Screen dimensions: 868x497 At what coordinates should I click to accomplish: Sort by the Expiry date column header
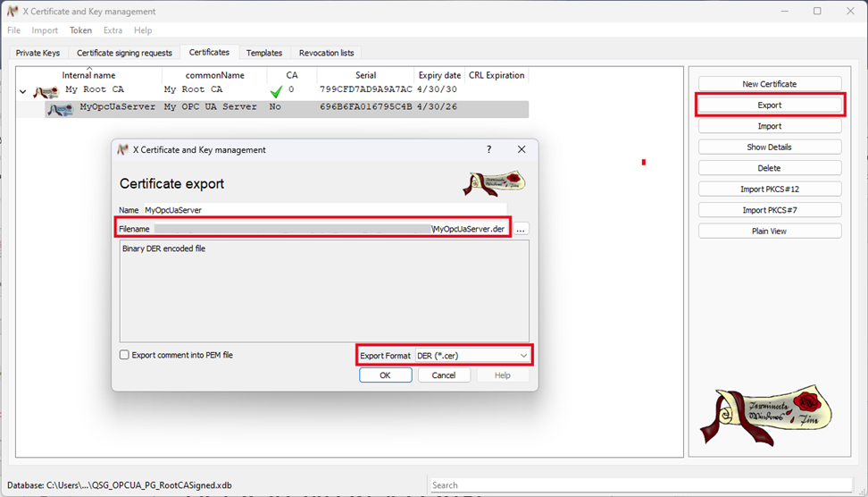(x=439, y=75)
